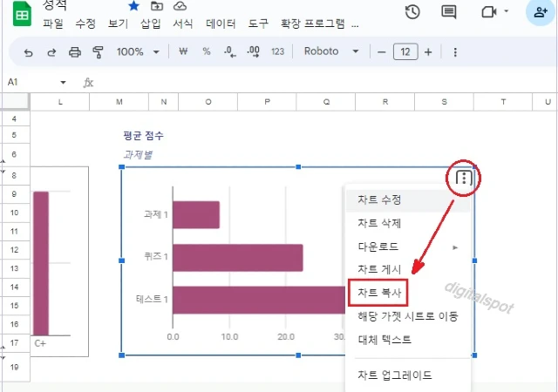Choose 대체 텍스트 from chart menu

click(408, 340)
